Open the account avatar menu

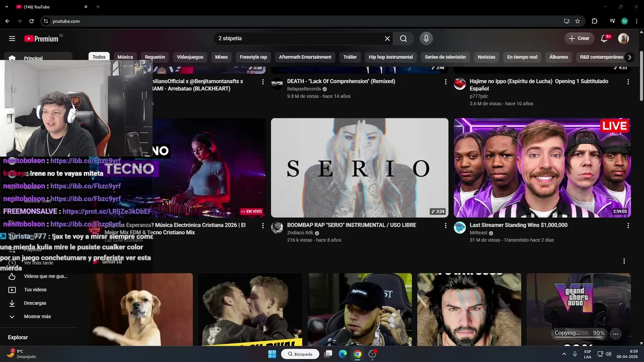point(623,38)
